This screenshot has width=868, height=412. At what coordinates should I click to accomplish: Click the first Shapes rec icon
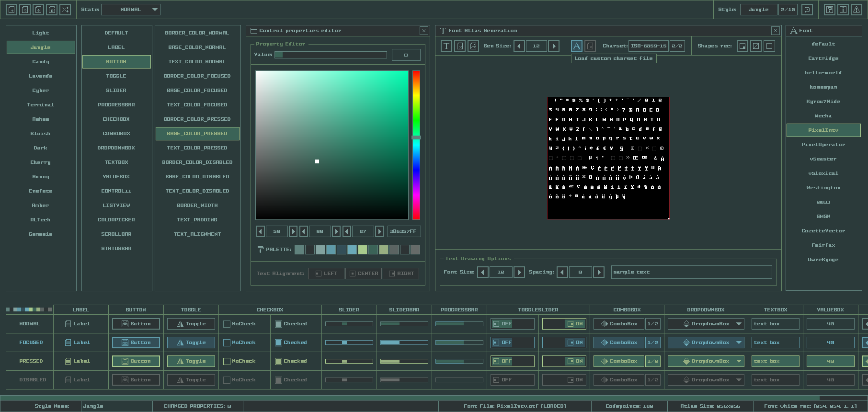pyautogui.click(x=742, y=46)
